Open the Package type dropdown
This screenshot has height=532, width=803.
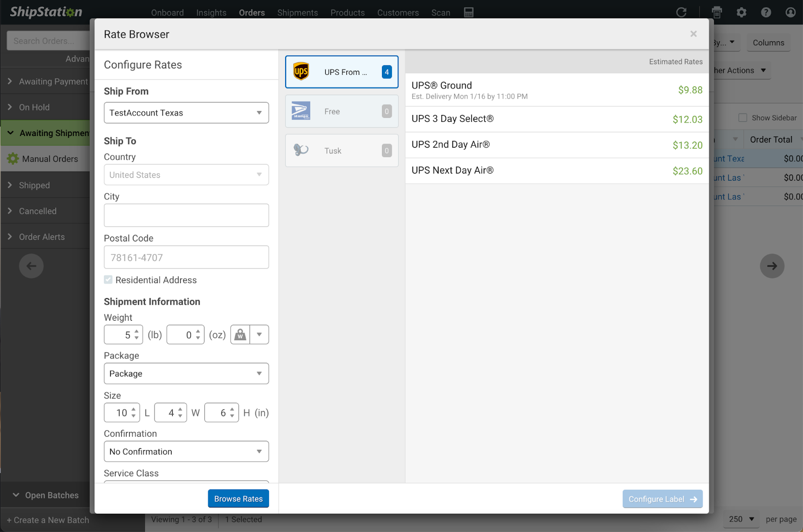[x=186, y=373]
